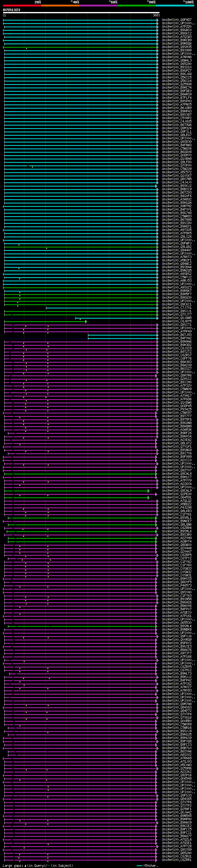
Task: Select hit label UniRef100_Q9ZP16
Action: [x=177, y=775]
